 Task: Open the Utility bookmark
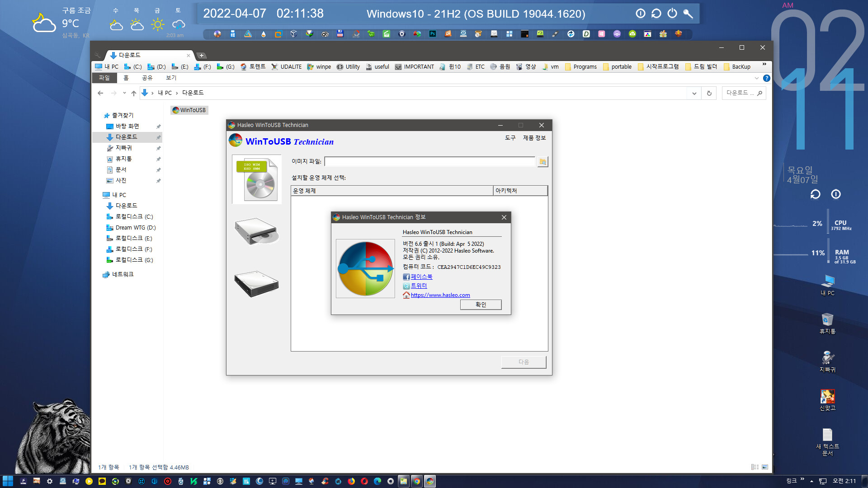coord(349,67)
